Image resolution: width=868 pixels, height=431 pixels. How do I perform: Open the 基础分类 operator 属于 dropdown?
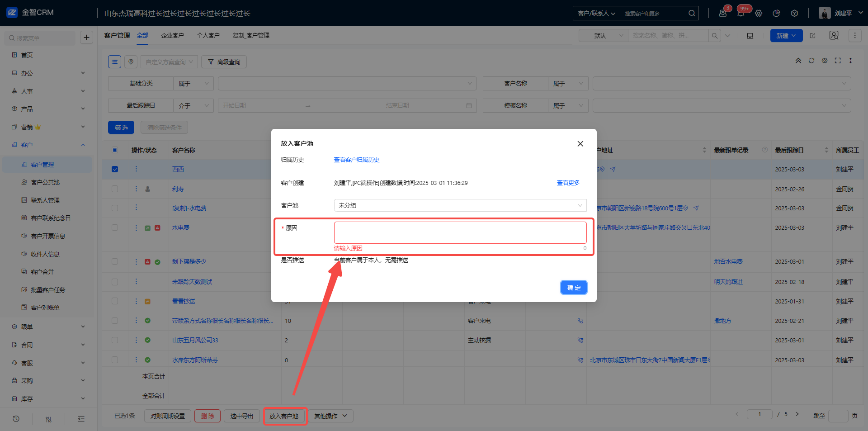click(x=193, y=83)
